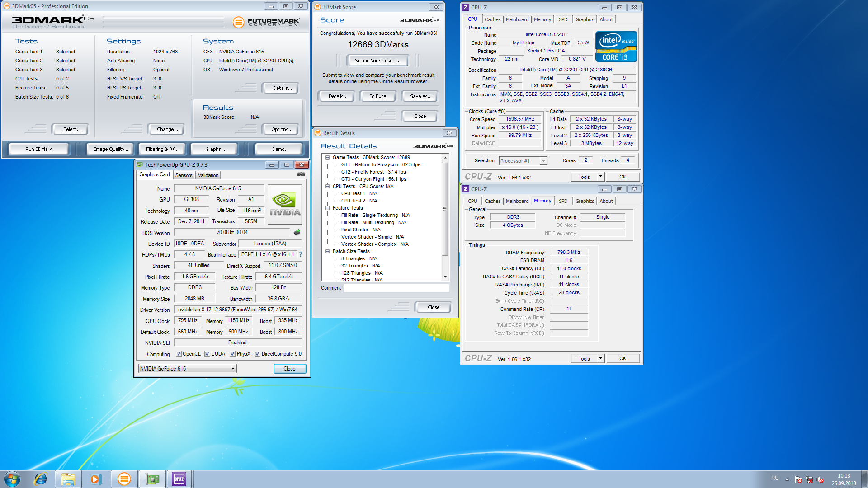Click Change settings button in 3DMark05

pos(167,129)
